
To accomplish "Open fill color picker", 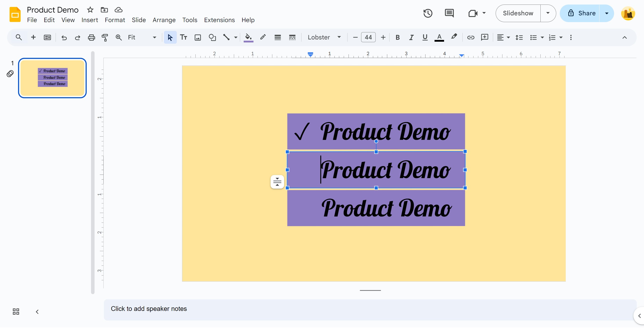I will pyautogui.click(x=248, y=37).
